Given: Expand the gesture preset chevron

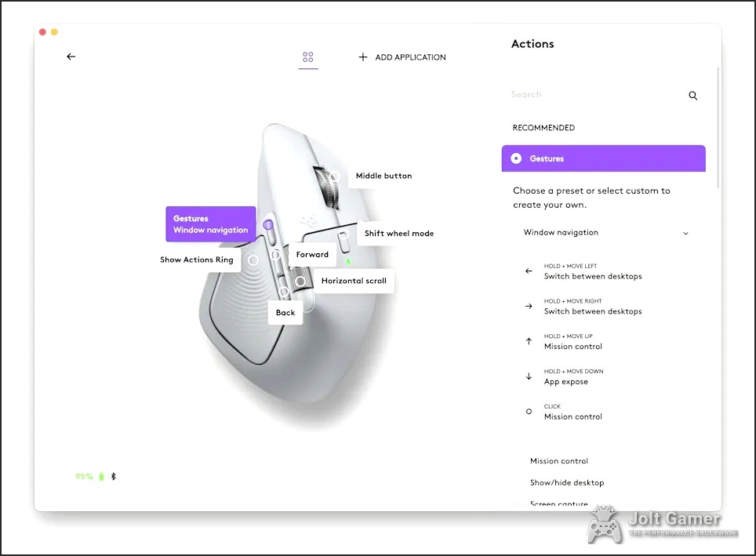Looking at the screenshot, I should pyautogui.click(x=685, y=233).
